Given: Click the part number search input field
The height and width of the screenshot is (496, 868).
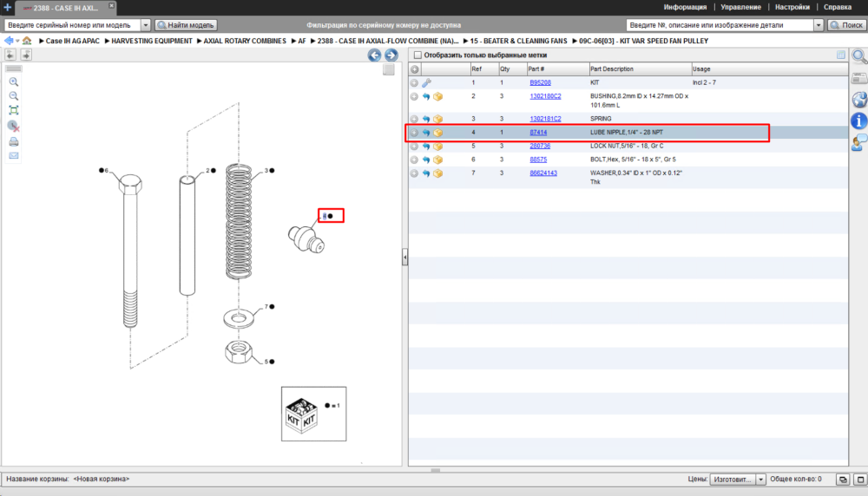Looking at the screenshot, I should tap(720, 25).
